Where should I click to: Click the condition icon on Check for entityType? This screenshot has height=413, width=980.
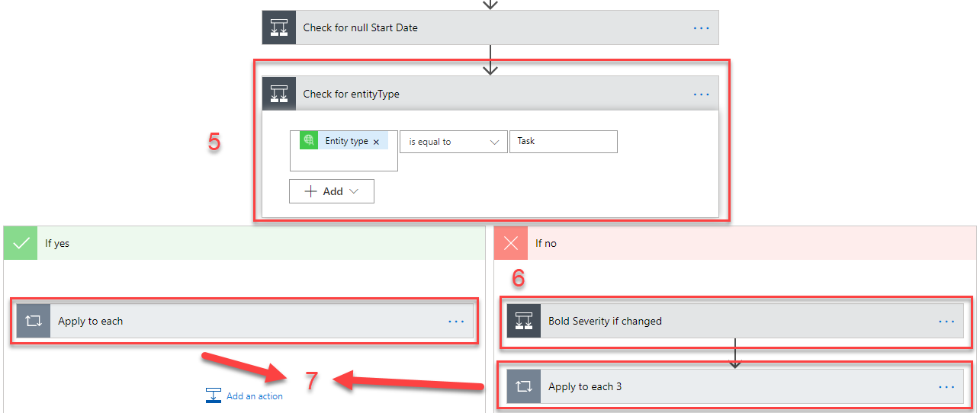point(279,94)
